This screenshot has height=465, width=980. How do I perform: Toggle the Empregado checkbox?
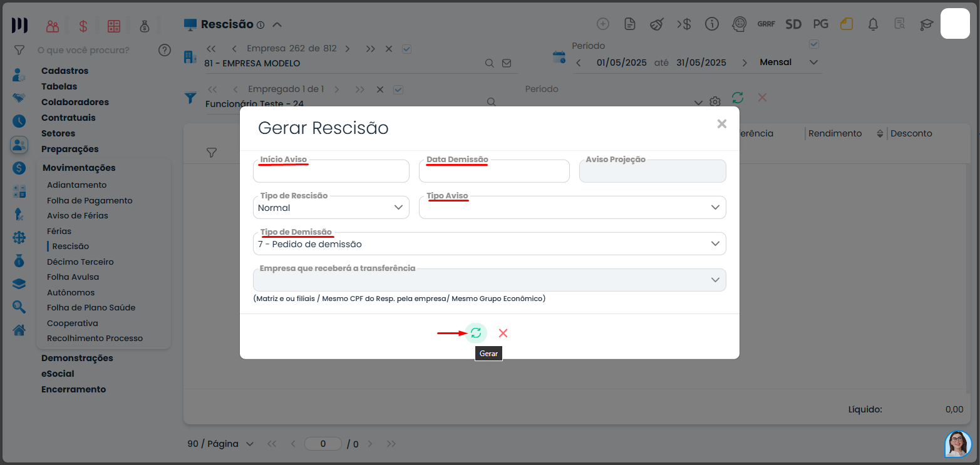click(x=398, y=89)
